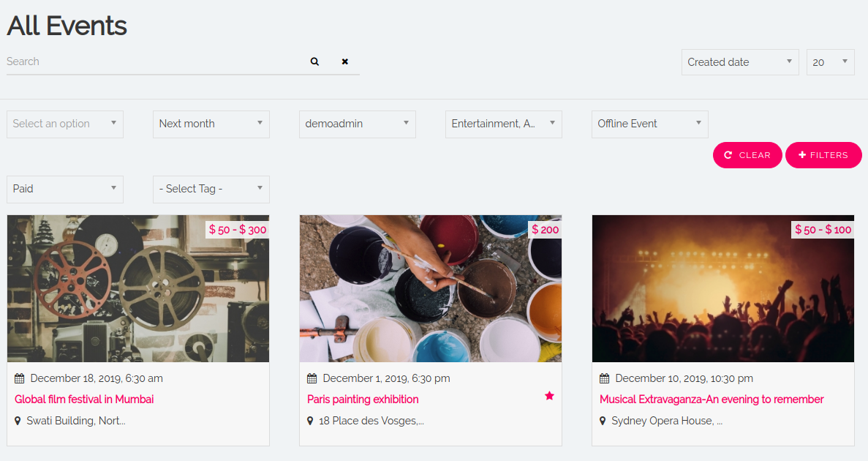Clear search with the X icon
868x461 pixels.
(x=344, y=62)
